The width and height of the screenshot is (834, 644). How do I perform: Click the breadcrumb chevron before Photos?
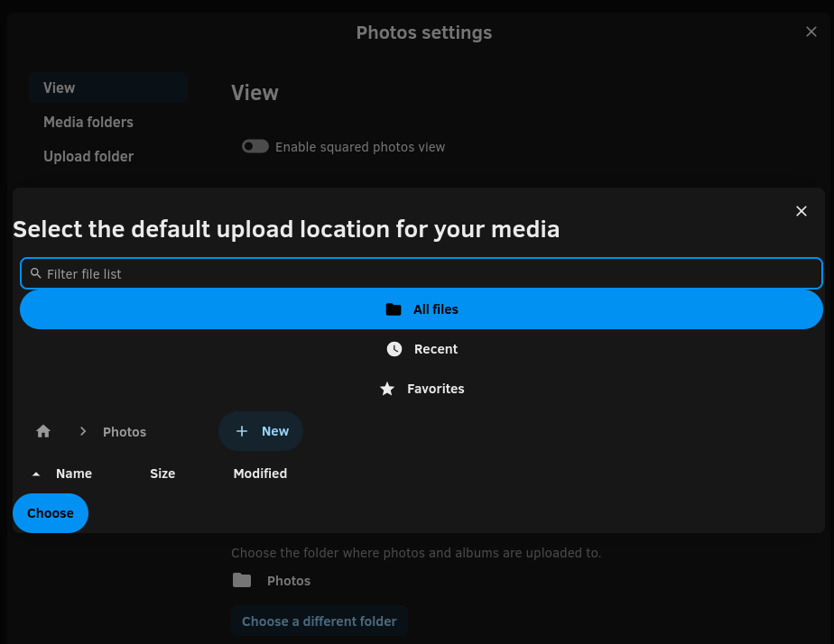[83, 432]
